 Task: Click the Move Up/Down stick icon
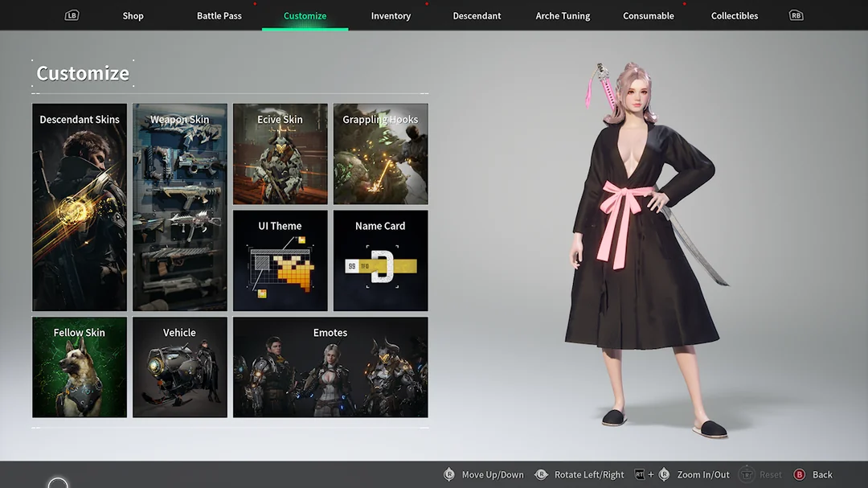(449, 474)
